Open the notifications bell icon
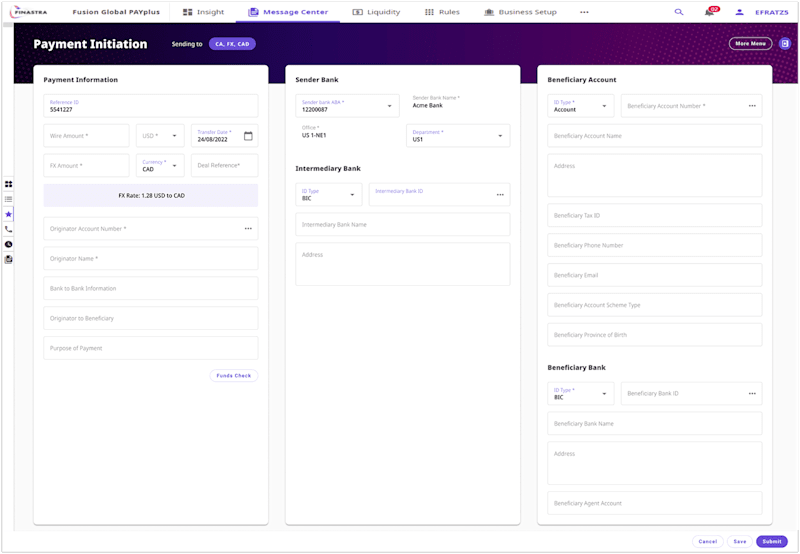800x554 pixels. (710, 12)
